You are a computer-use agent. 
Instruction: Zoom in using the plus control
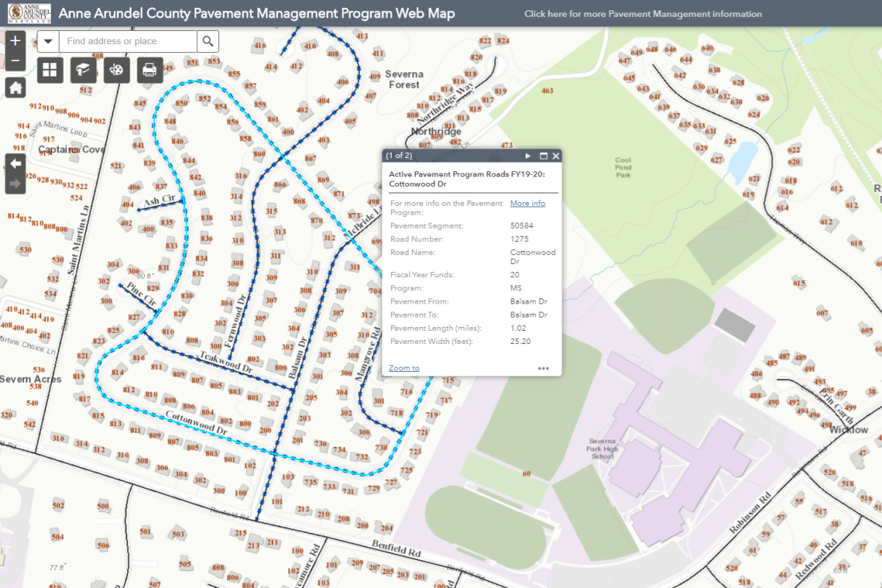coord(15,40)
